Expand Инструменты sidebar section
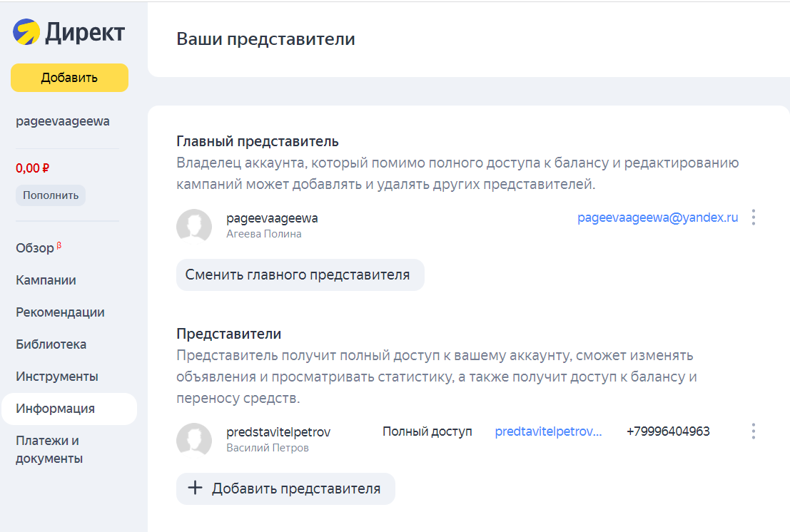The width and height of the screenshot is (790, 532). [56, 377]
